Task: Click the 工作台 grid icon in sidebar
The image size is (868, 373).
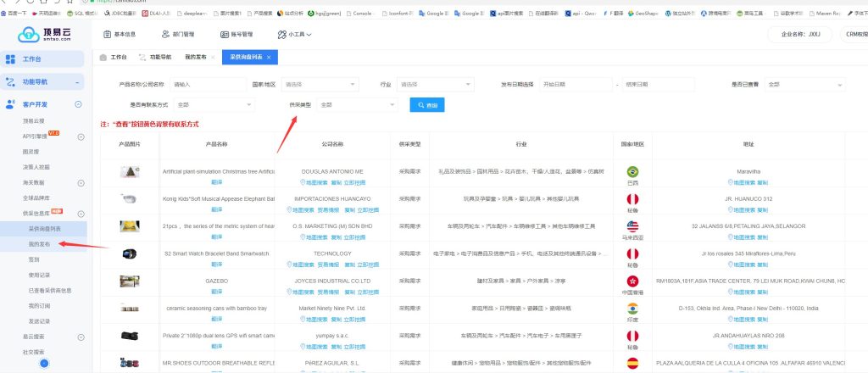Action: pos(11,59)
